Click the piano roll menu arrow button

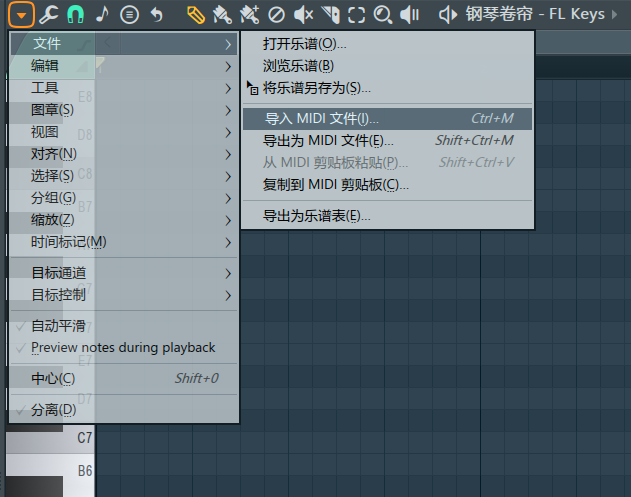22,14
